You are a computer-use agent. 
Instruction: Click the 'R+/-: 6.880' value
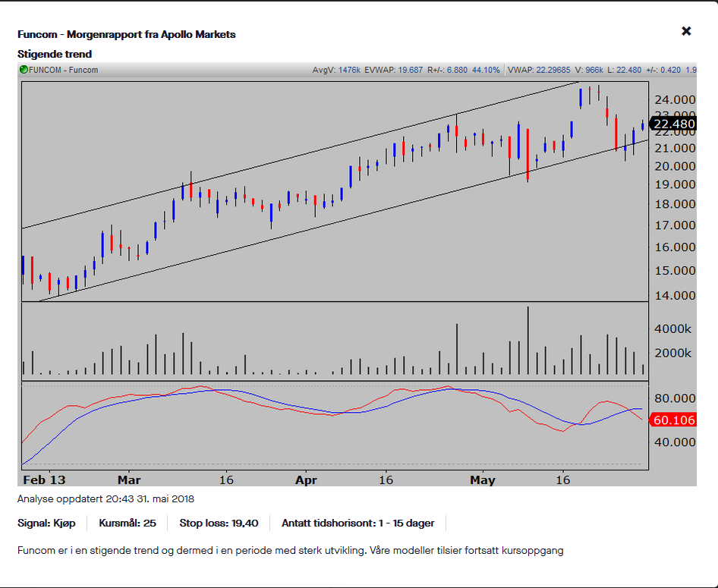pyautogui.click(x=447, y=70)
